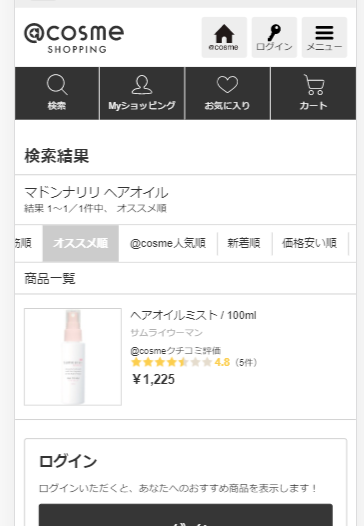
Task: Open the お気に入り heart icon
Action: [x=227, y=93]
